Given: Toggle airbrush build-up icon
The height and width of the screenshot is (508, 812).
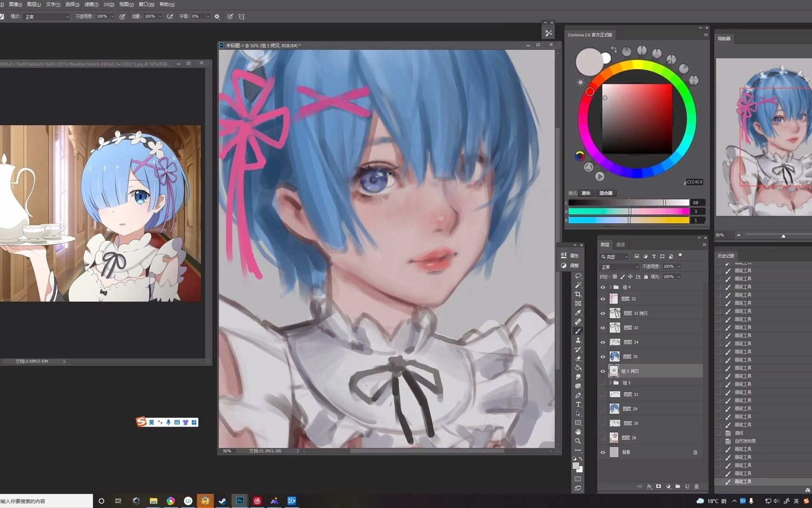Looking at the screenshot, I should (170, 16).
